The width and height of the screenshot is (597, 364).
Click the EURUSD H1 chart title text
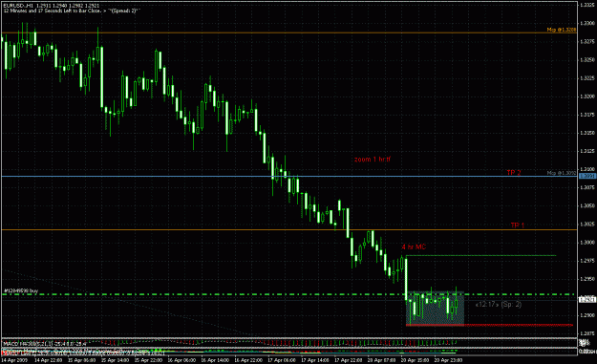tap(52, 6)
